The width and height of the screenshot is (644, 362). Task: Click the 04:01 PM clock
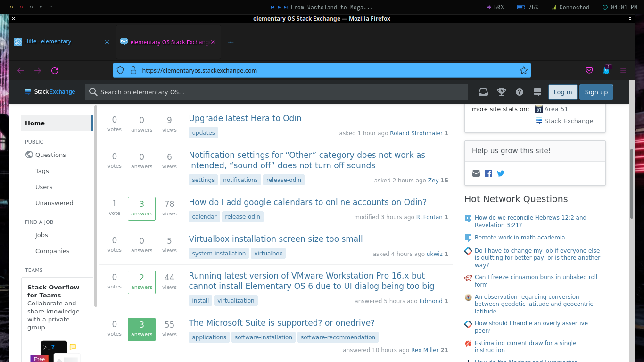pos(620,7)
